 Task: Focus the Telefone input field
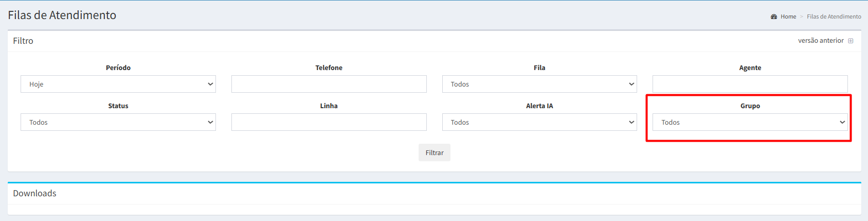click(x=329, y=84)
